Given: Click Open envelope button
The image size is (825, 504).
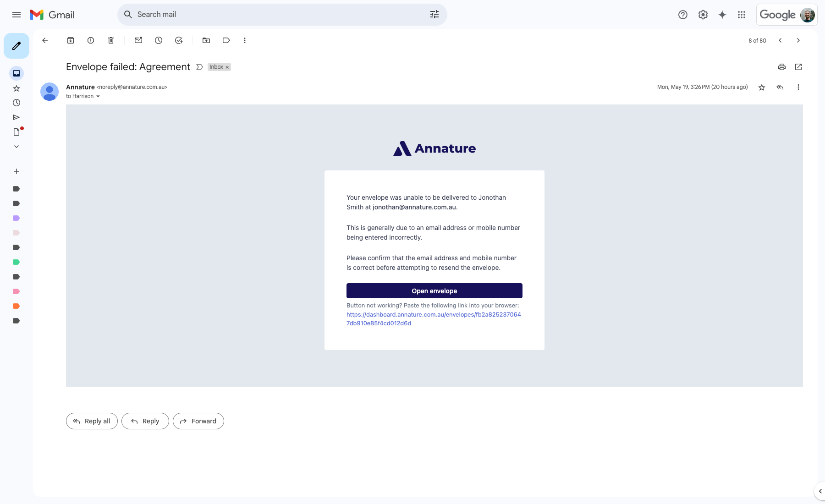Looking at the screenshot, I should 434,291.
